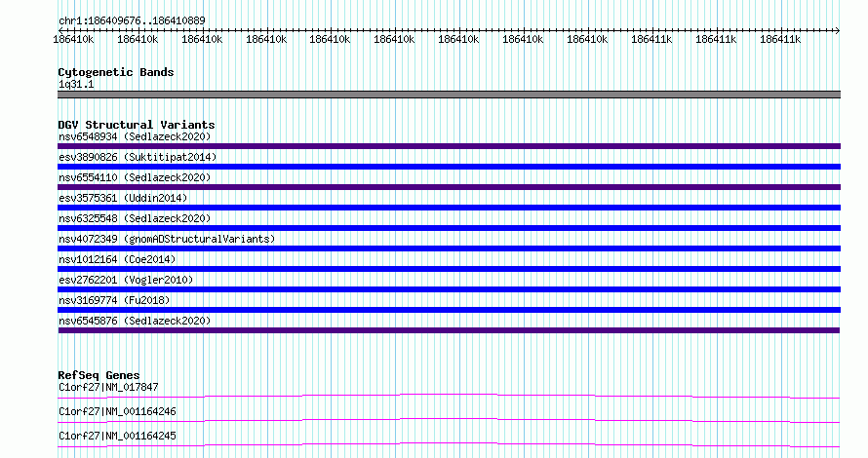Click the gray 1q31.1 cytogenetic band bar
The width and height of the screenshot is (868, 458).
(449, 95)
